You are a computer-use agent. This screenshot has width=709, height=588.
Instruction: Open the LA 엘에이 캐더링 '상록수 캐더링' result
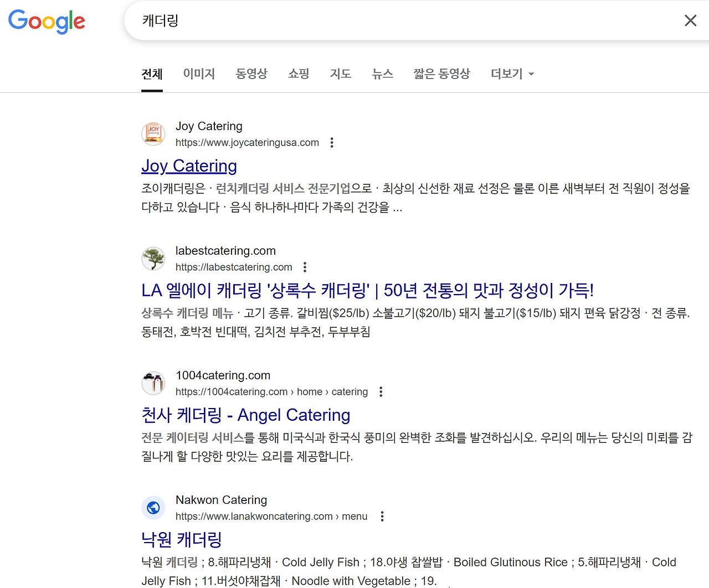click(368, 290)
